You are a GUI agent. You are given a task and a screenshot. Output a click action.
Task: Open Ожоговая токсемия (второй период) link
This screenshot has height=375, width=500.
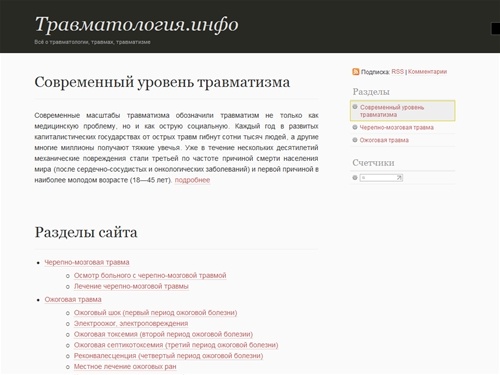pyautogui.click(x=163, y=334)
